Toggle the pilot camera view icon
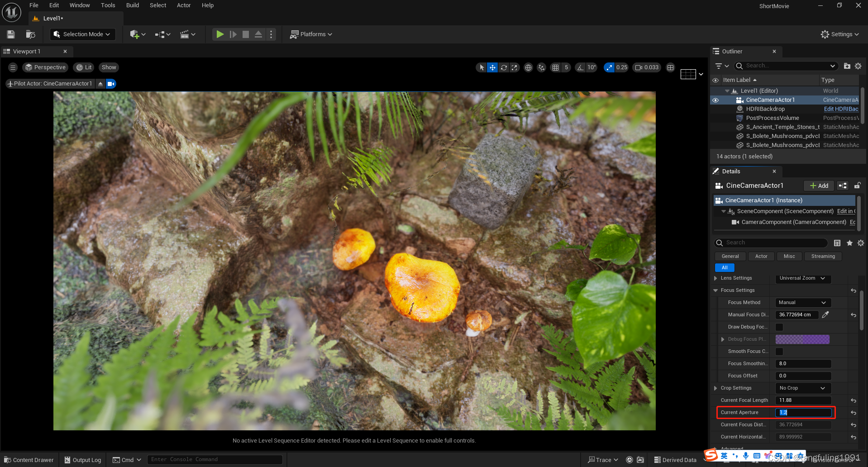Screen dimensions: 868x467 [111, 84]
